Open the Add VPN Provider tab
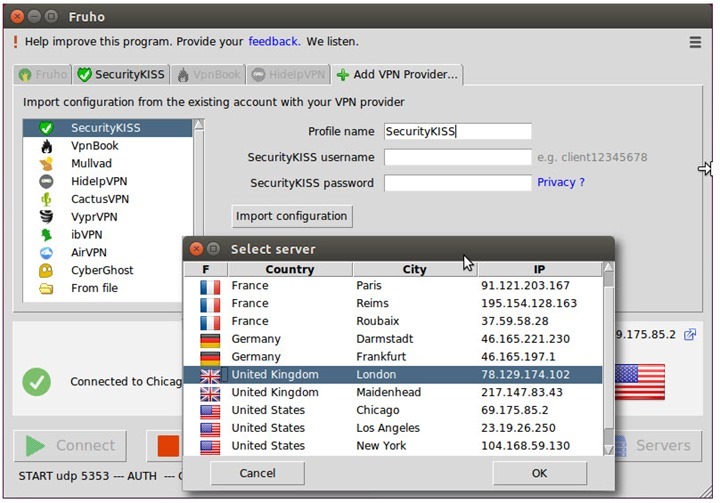This screenshot has height=503, width=720. tap(397, 75)
